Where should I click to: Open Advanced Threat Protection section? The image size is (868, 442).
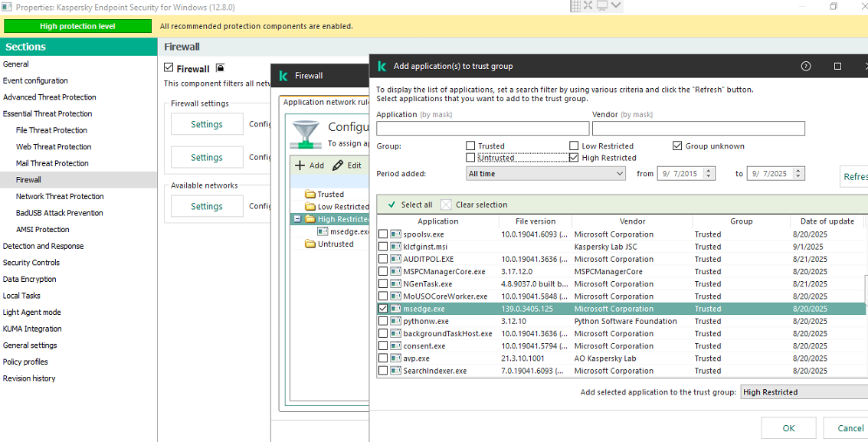[49, 97]
